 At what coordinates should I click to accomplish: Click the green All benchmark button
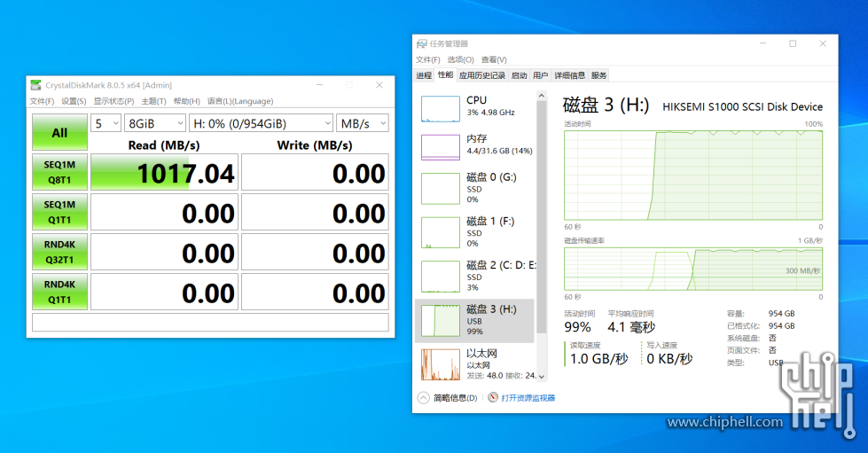(x=59, y=132)
